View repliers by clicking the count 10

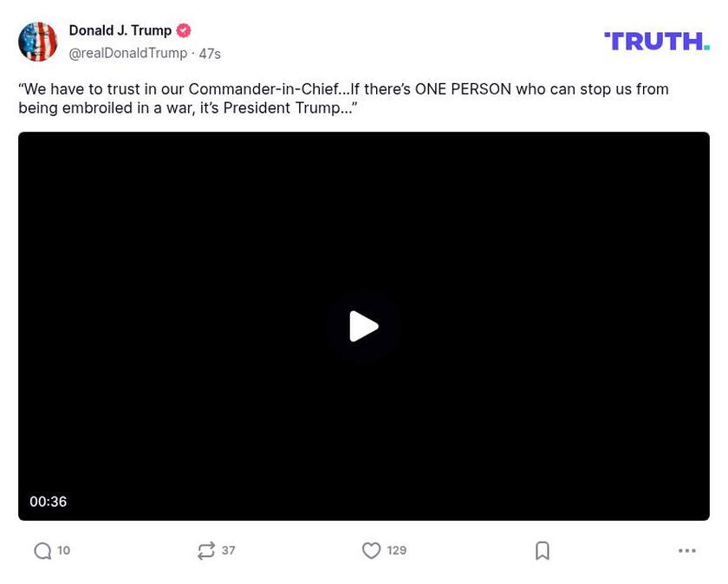64,549
